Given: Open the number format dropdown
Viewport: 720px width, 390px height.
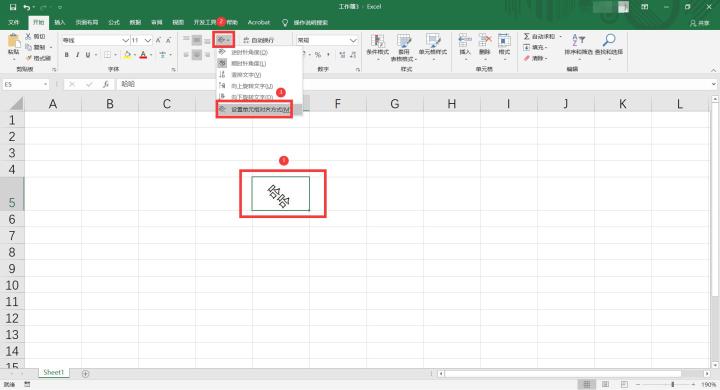Looking at the screenshot, I should point(353,40).
